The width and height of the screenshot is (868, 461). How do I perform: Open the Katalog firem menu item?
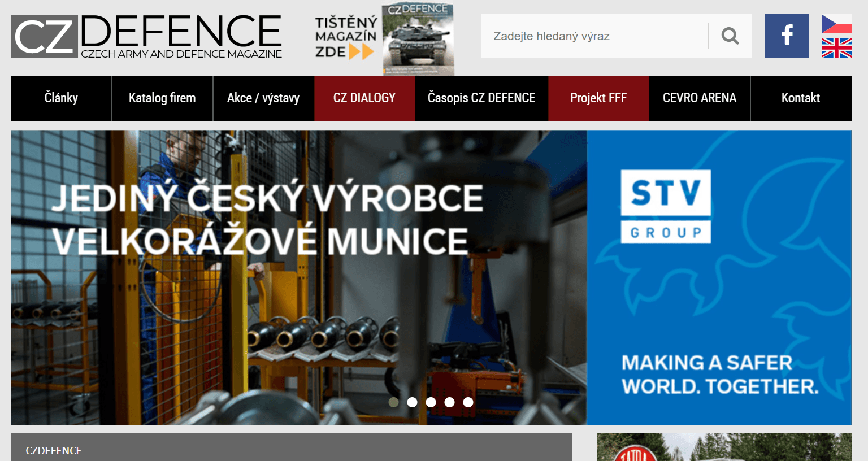[162, 98]
